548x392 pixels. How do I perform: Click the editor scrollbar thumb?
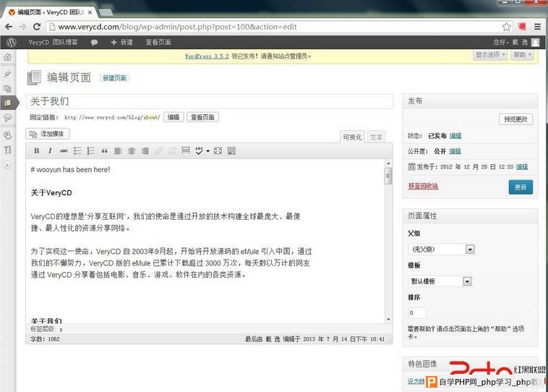click(388, 176)
